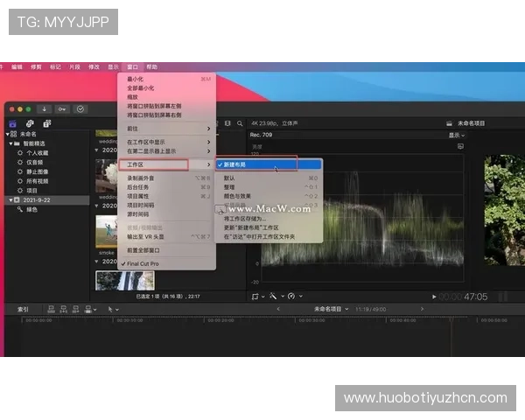The width and height of the screenshot is (525, 420).
Task: Open the select tool dropdown chevron
Action: click(x=117, y=310)
